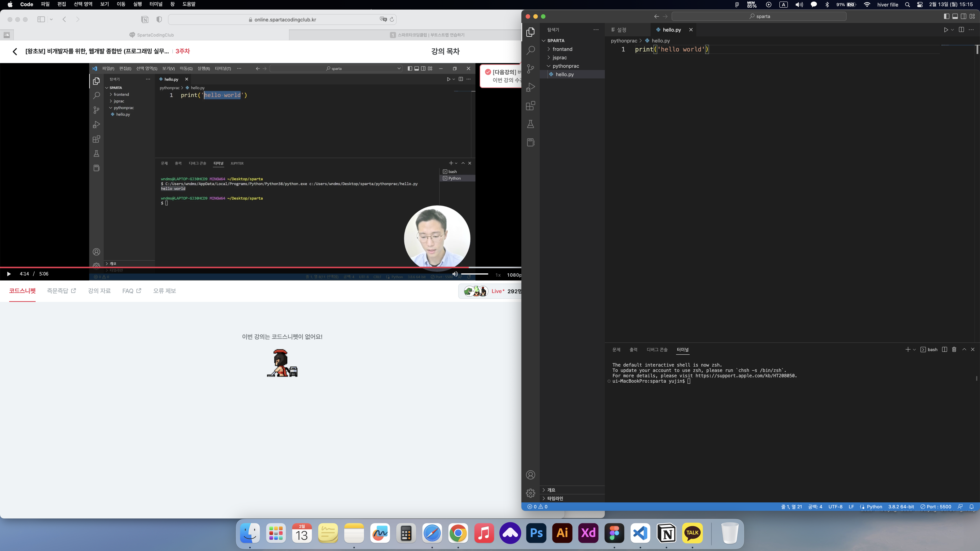Kill the terminal with the trash icon
980x551 pixels.
954,350
